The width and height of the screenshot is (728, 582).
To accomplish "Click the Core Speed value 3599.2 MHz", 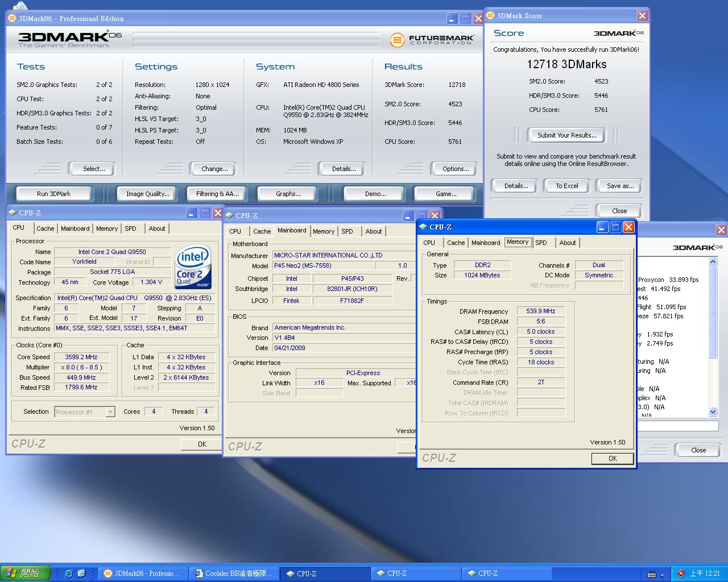I will tap(81, 357).
